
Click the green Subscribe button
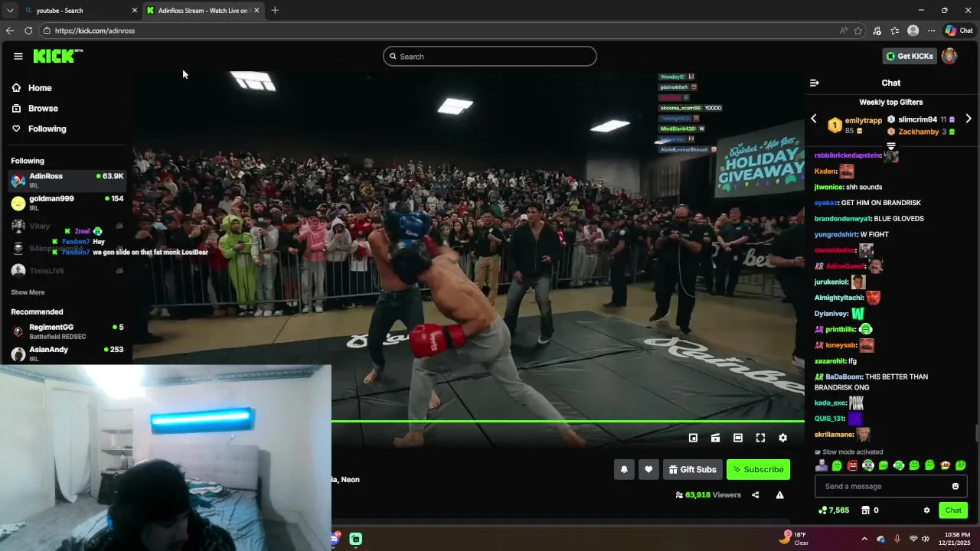pyautogui.click(x=758, y=469)
